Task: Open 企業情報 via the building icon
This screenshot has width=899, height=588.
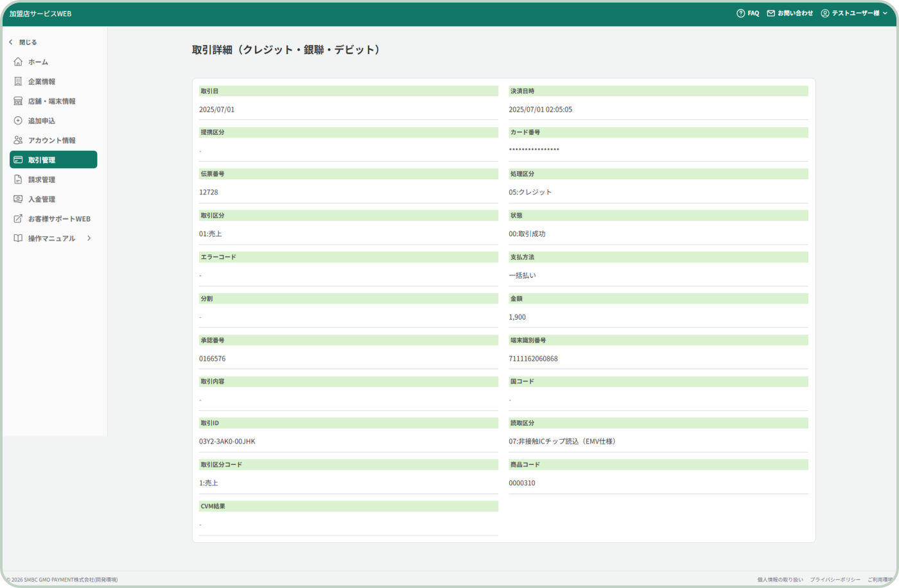Action: coord(17,81)
